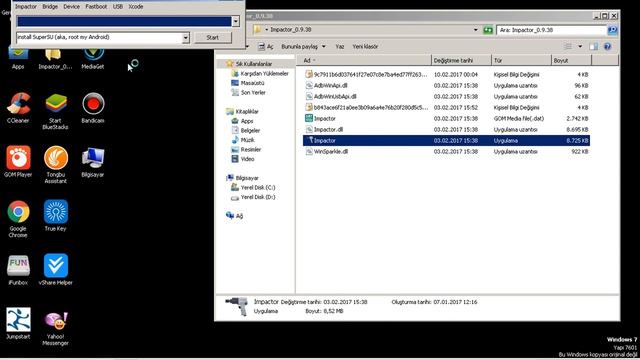Open the Fastboot menu
Image resolution: width=640 pixels, height=360 pixels.
point(96,7)
